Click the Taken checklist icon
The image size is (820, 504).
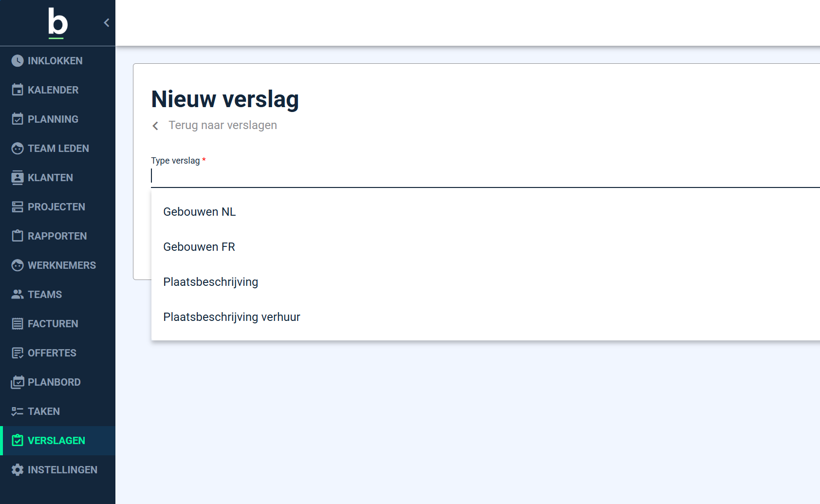(18, 411)
